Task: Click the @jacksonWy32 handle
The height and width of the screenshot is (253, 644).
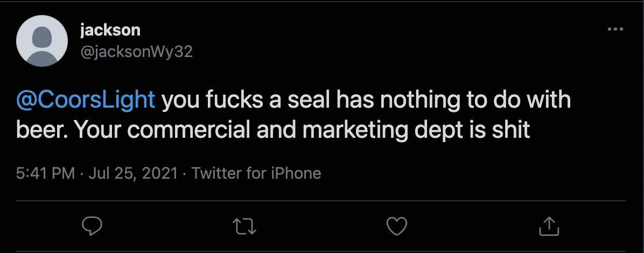Action: point(136,52)
